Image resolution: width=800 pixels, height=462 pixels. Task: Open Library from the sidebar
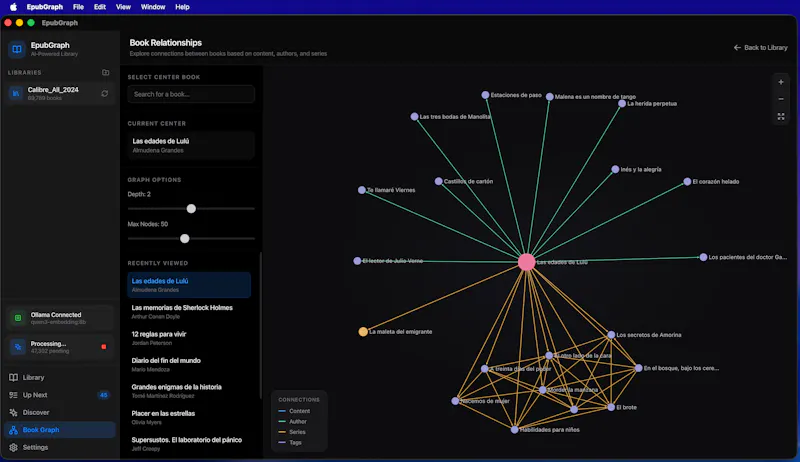(x=60, y=377)
